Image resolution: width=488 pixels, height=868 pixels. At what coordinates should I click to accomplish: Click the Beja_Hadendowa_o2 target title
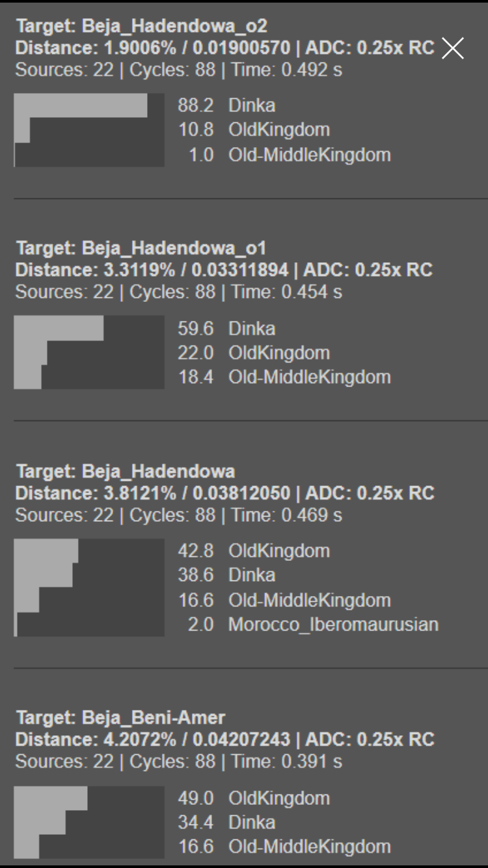pos(142,27)
